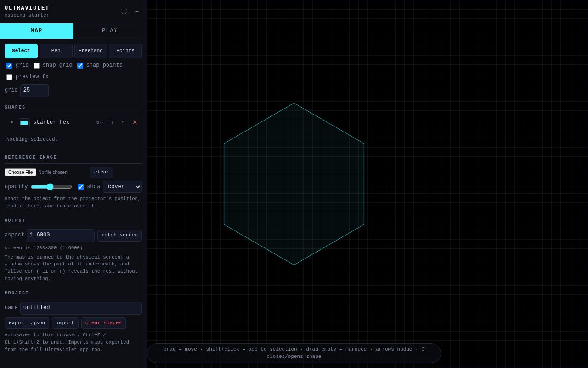
Task: Switch to the PLAY tab
Action: click(110, 31)
